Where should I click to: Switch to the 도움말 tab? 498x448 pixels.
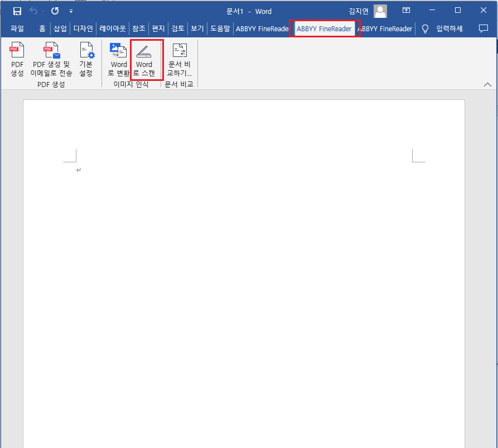(220, 28)
